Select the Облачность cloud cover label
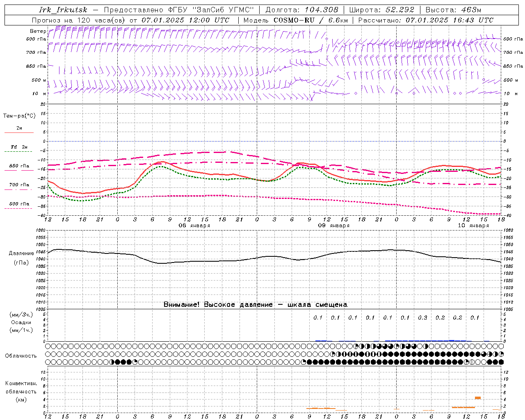525x420 pixels. coord(21,356)
